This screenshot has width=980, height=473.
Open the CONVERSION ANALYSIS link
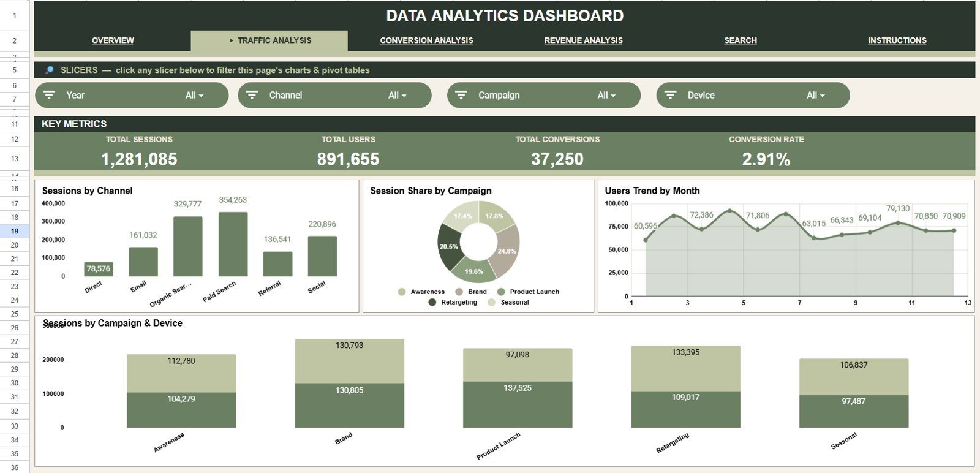[426, 40]
